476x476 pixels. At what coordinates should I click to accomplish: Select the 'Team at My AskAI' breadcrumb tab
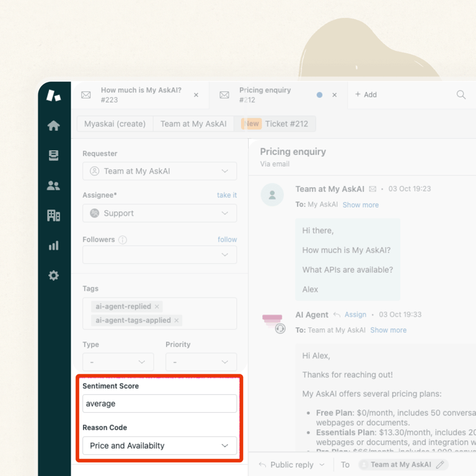[193, 124]
